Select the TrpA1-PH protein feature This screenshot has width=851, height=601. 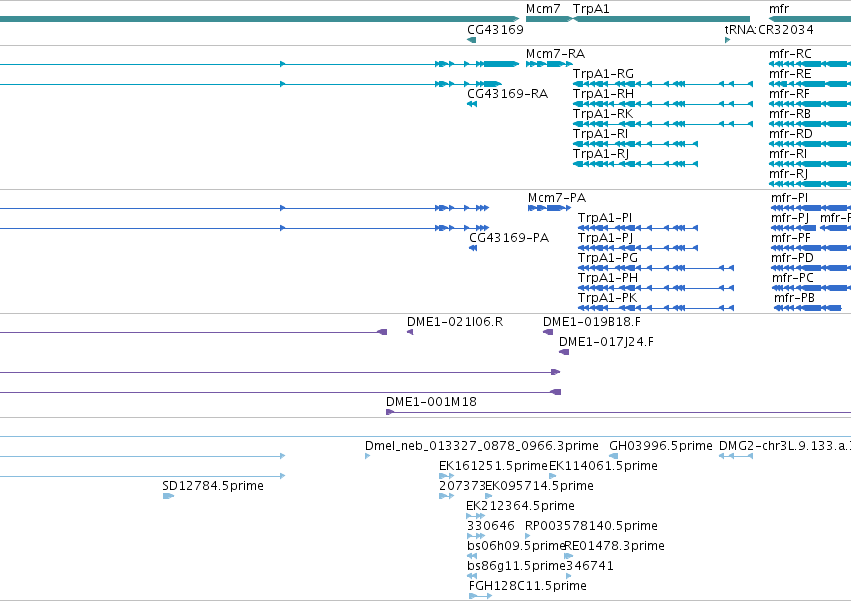[656, 288]
